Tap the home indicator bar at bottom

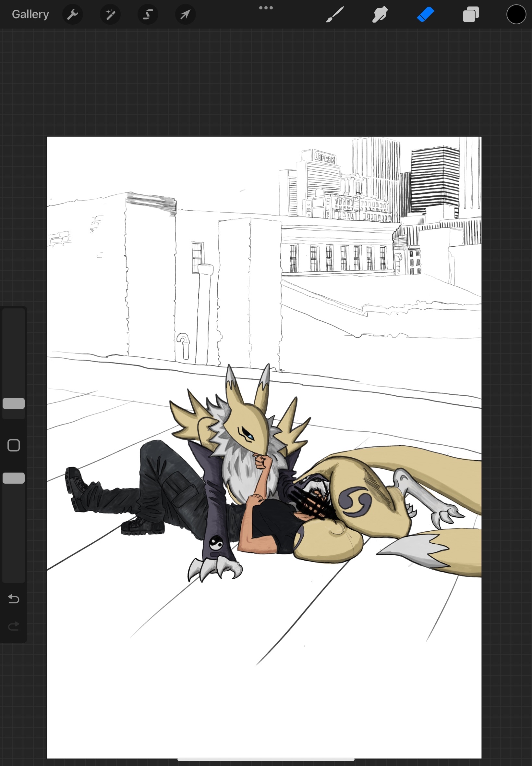[x=266, y=760]
